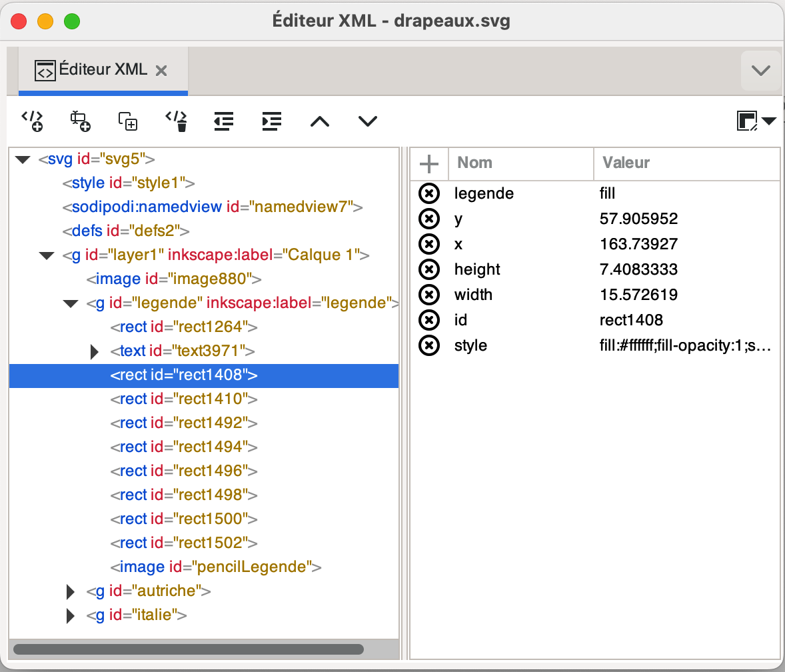Expand the autriche group
The height and width of the screenshot is (672, 785).
click(71, 591)
